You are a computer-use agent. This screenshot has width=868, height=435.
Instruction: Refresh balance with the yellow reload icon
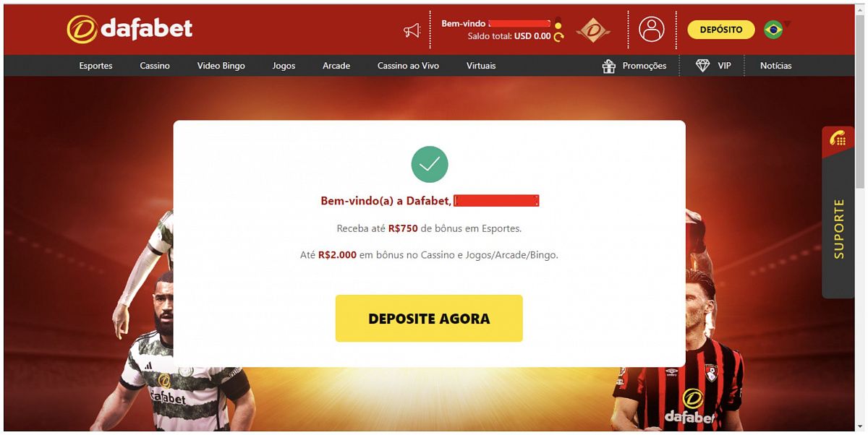click(558, 37)
